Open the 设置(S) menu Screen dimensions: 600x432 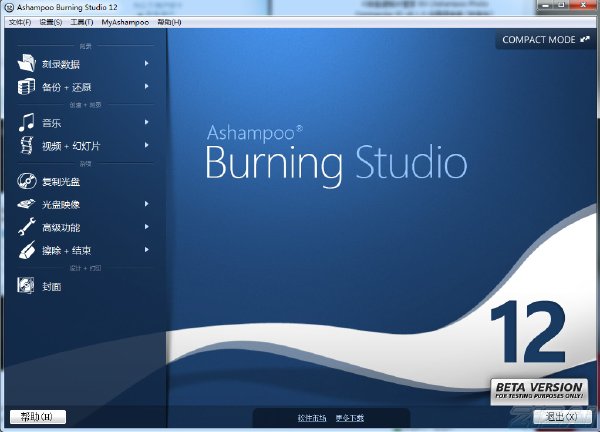(x=51, y=22)
